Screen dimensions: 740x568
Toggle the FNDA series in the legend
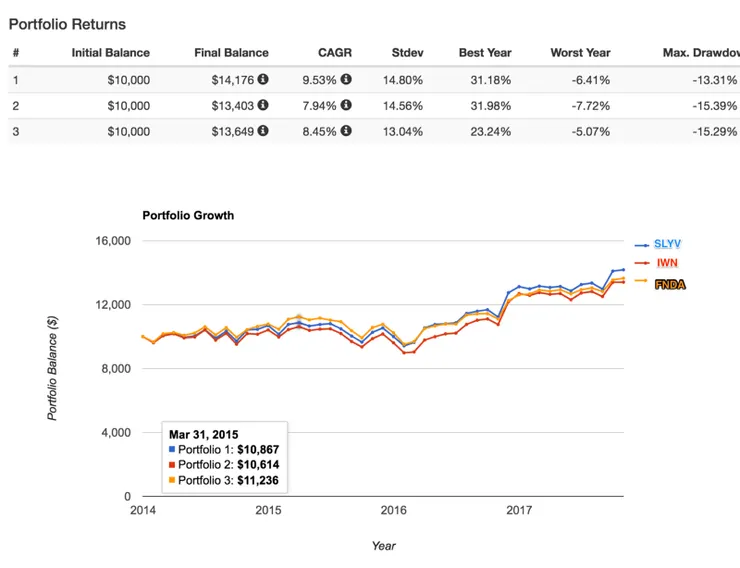pyautogui.click(x=670, y=285)
